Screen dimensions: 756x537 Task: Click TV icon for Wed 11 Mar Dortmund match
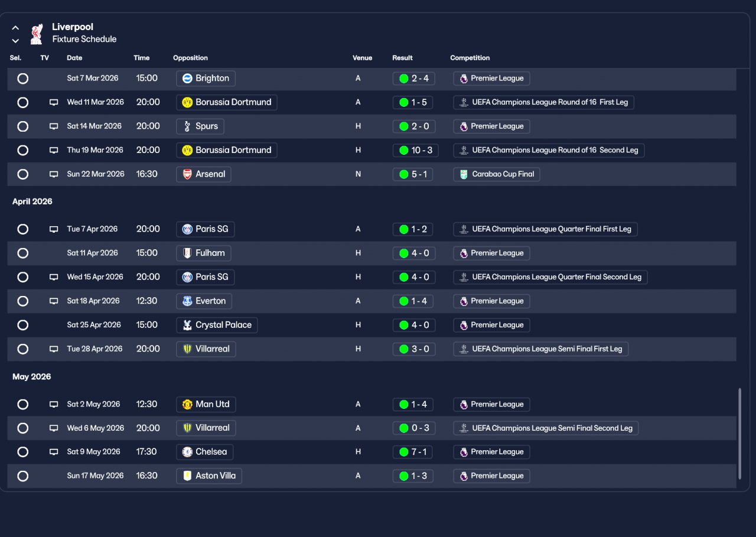pos(54,102)
